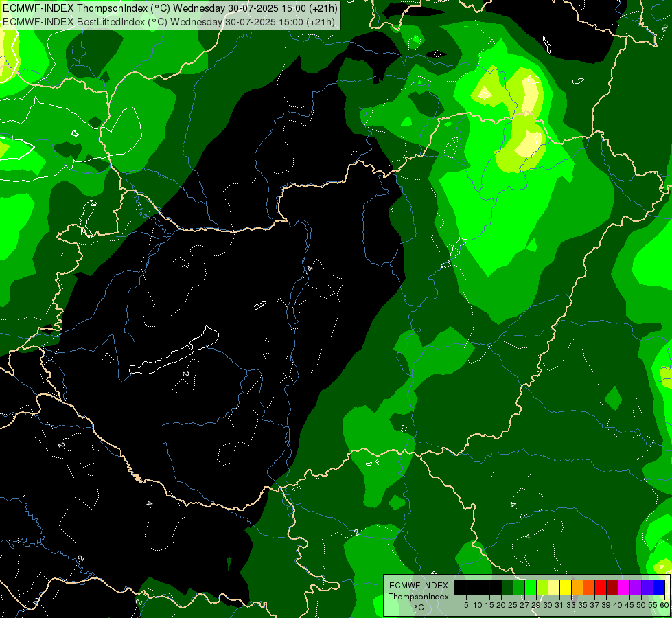Select the blue 55-60 legend swatch
Screen dimensions: 672x618
point(659,587)
